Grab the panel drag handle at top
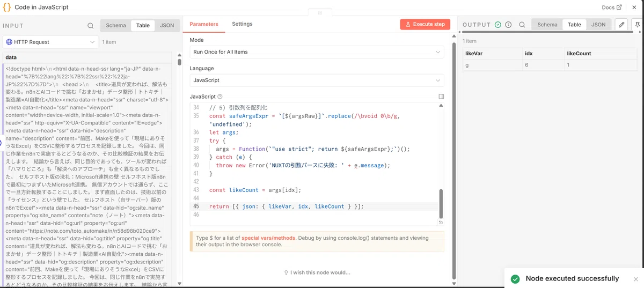 click(x=320, y=12)
